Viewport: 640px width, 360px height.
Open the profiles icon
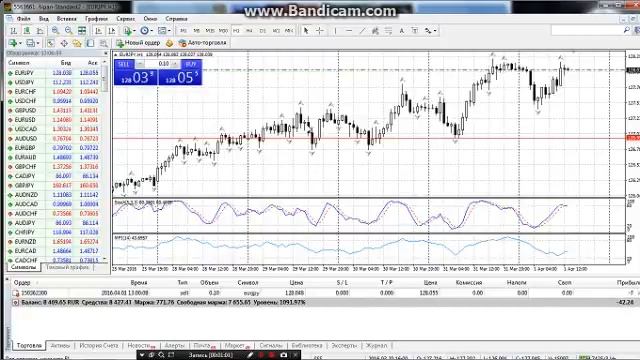point(31,43)
